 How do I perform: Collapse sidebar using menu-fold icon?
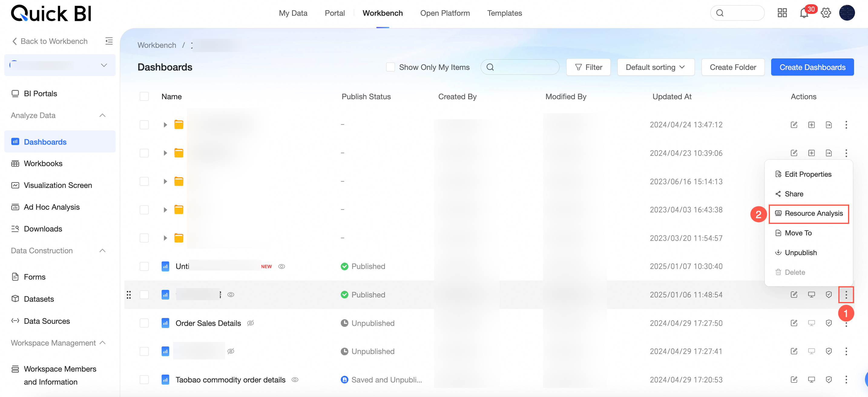[109, 41]
